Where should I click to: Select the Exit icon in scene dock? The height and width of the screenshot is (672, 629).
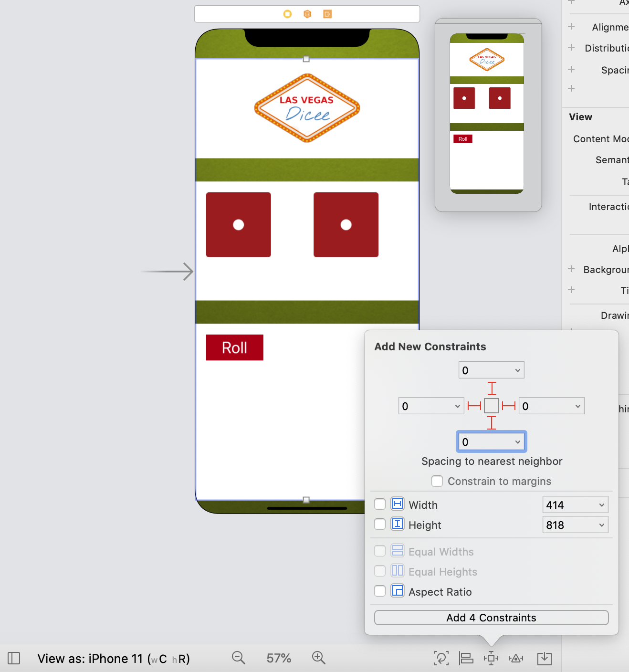(327, 14)
